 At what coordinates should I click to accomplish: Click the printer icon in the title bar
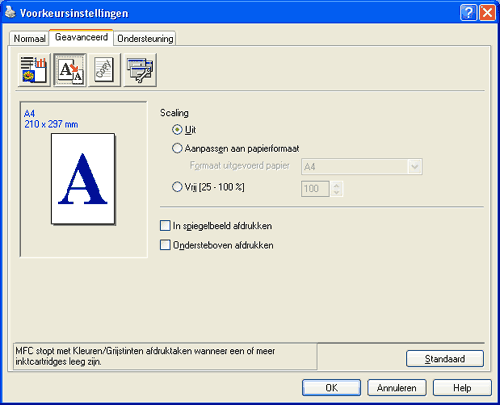click(x=10, y=13)
